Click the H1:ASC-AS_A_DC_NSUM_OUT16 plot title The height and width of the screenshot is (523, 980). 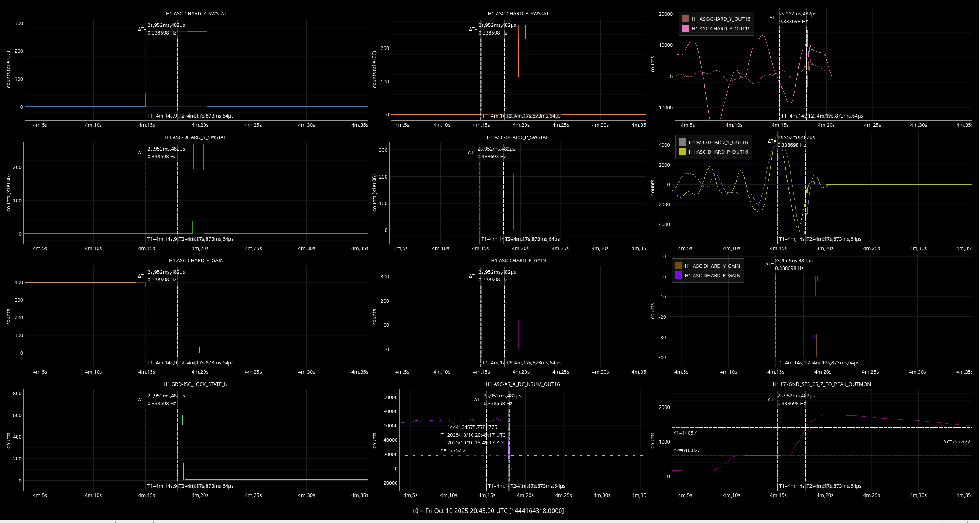point(522,384)
